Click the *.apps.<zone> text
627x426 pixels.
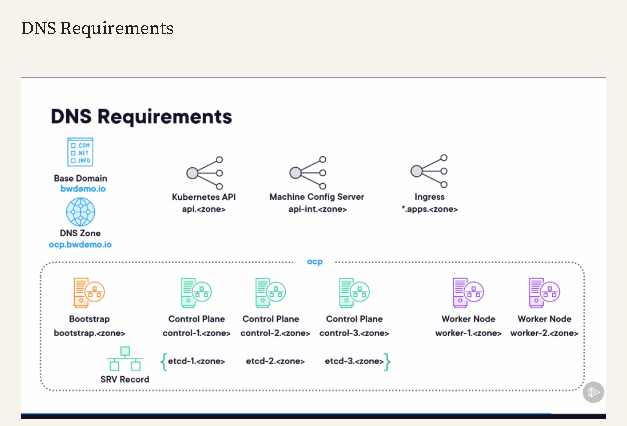point(429,209)
